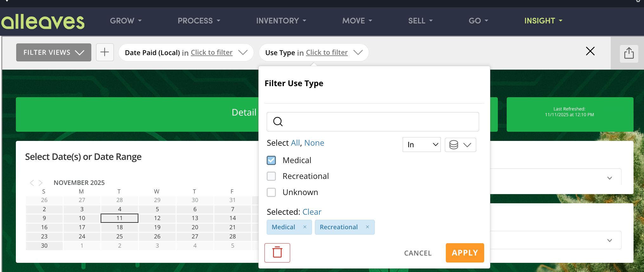
Task: Open database source dropdown icon
Action: [460, 145]
